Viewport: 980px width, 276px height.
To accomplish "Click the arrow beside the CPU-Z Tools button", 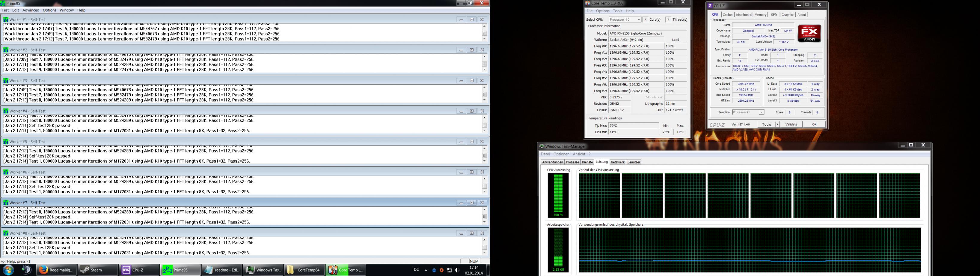I will click(x=777, y=124).
